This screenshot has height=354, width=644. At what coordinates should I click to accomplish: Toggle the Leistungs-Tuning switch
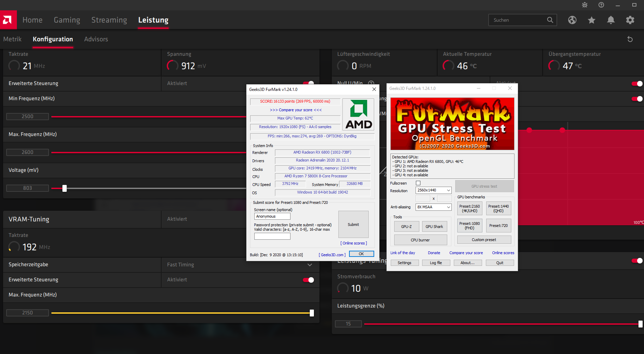[637, 261]
